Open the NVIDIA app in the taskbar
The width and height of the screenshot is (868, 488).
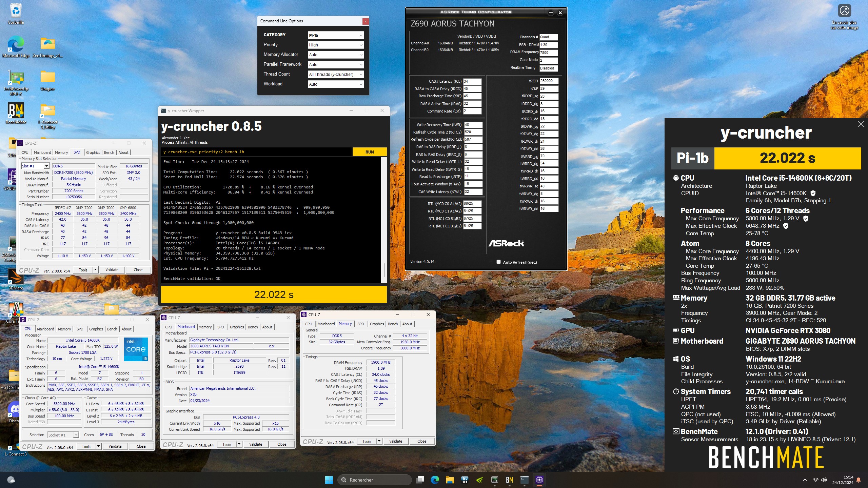pyautogui.click(x=480, y=480)
